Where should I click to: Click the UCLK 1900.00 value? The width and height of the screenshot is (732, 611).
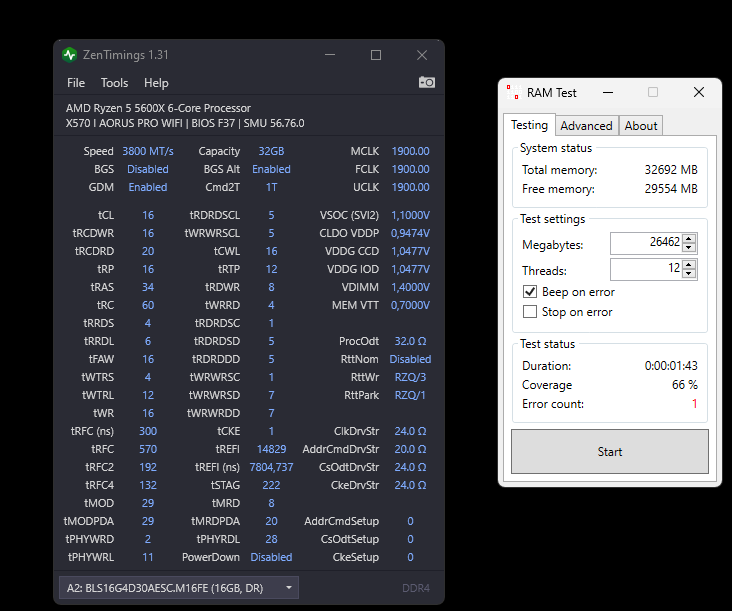[x=410, y=187]
